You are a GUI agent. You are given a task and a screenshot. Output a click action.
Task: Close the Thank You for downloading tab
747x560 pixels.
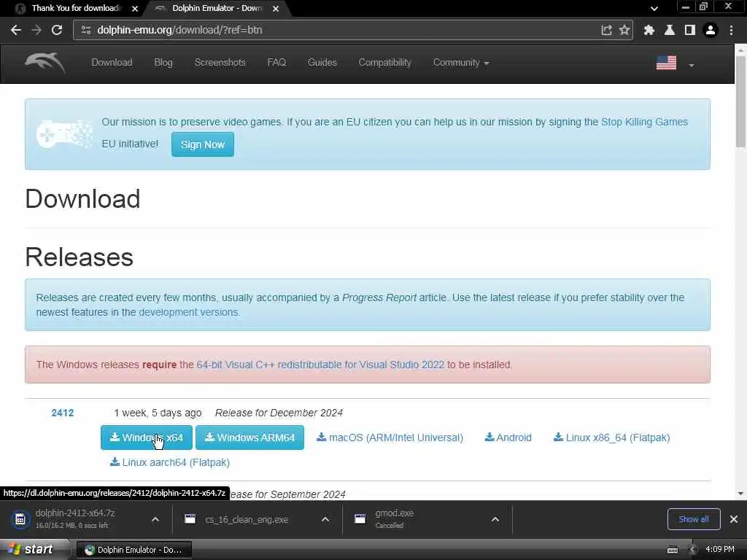135,9
